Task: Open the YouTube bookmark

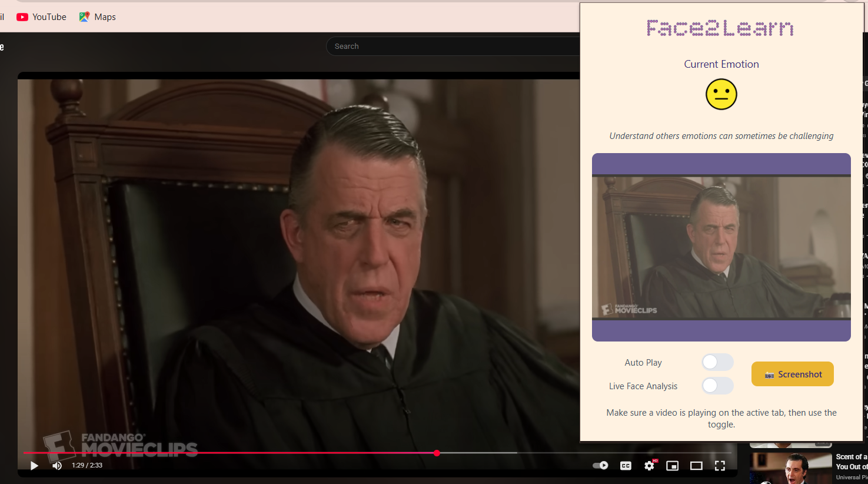Action: 41,17
